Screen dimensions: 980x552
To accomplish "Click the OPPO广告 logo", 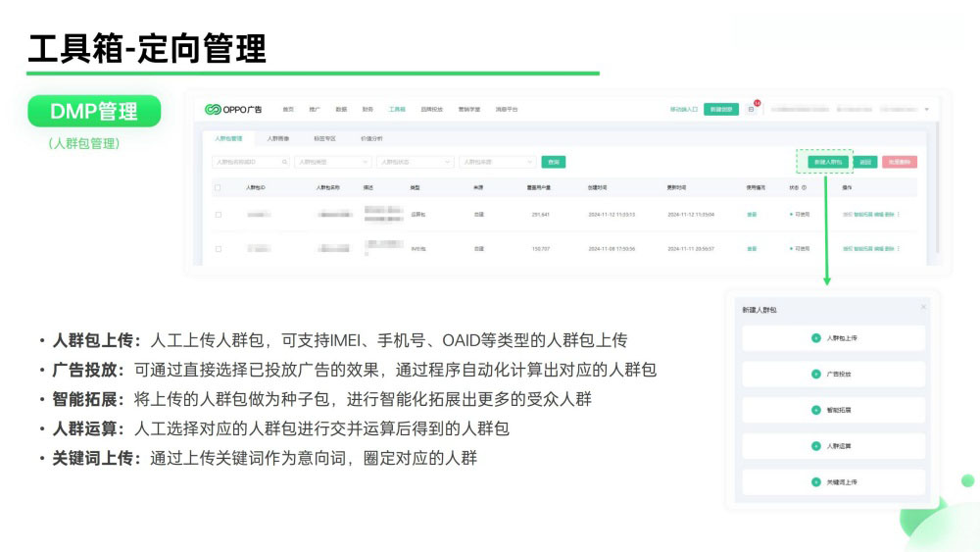I will [x=233, y=110].
